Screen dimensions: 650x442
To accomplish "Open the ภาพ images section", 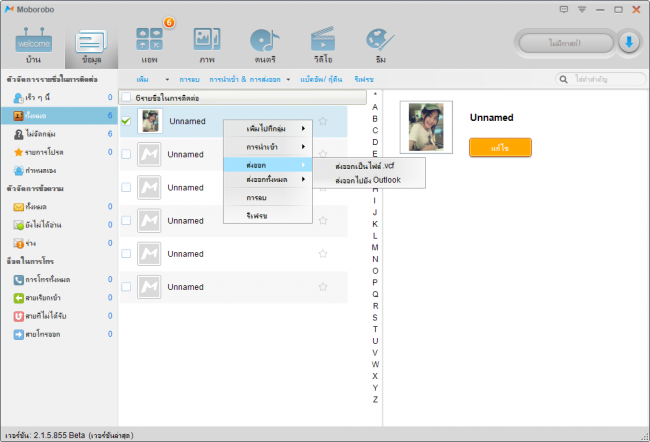I will coord(207,46).
